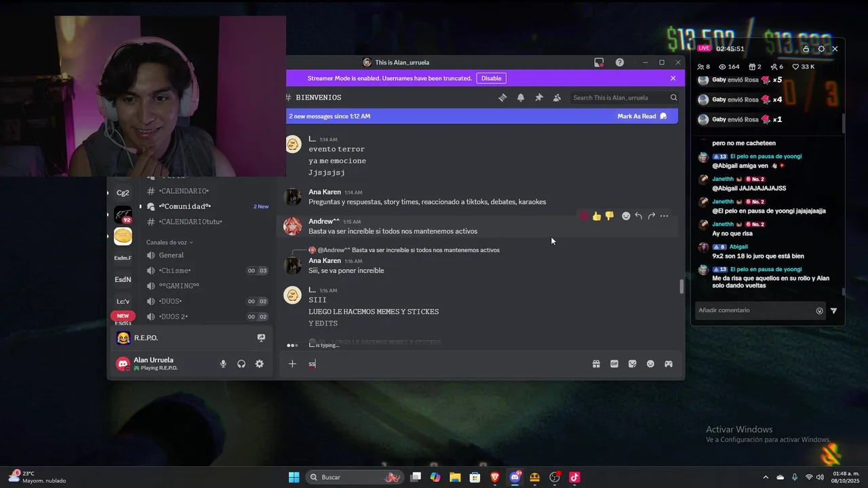Open TikTok Live Studio in taskbar
868x488 pixels.
574,477
